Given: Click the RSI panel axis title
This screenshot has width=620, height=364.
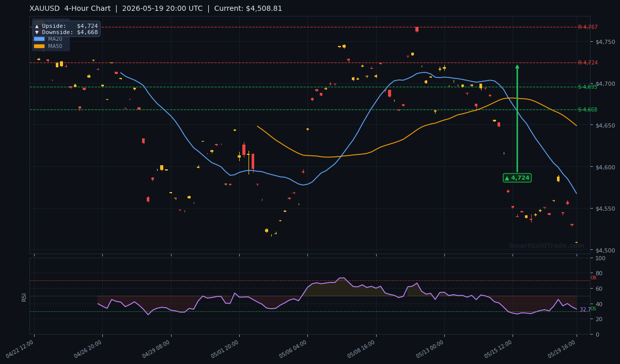Looking at the screenshot, I should pos(24,296).
